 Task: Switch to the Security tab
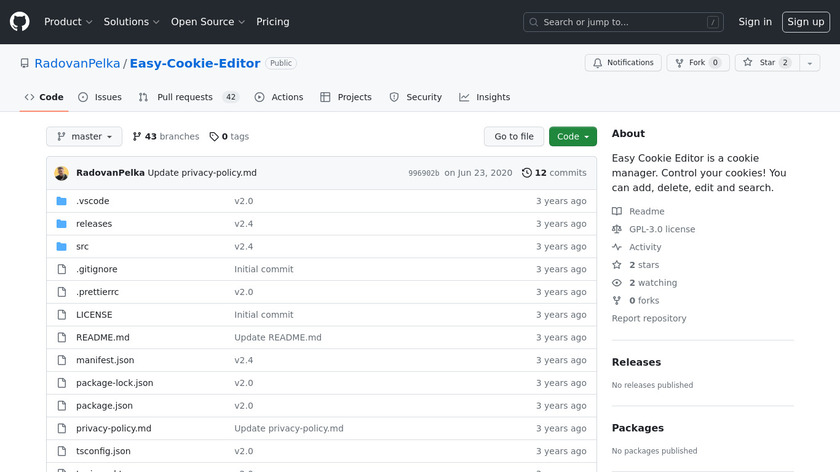[x=416, y=97]
